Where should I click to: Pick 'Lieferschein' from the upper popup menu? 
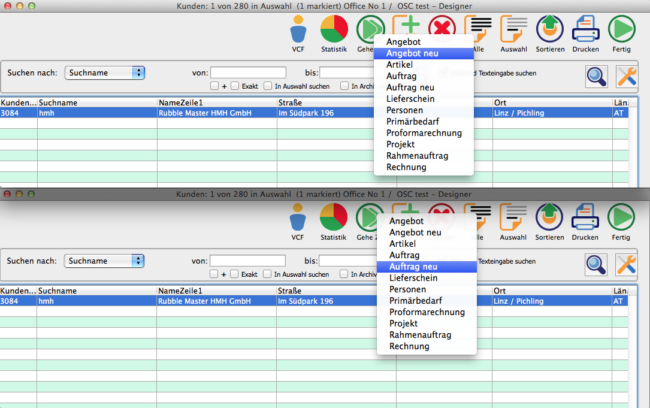(412, 98)
